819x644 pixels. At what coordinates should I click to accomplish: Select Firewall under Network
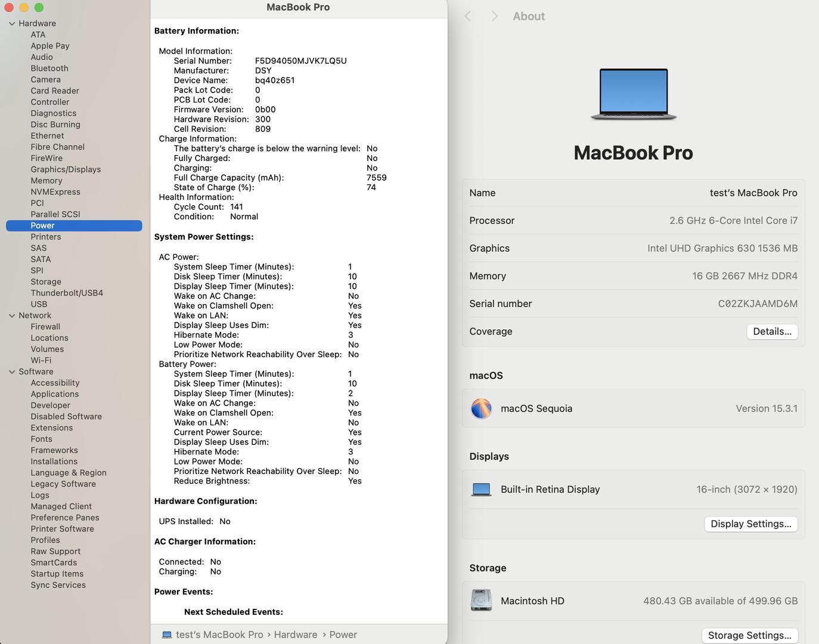(45, 327)
